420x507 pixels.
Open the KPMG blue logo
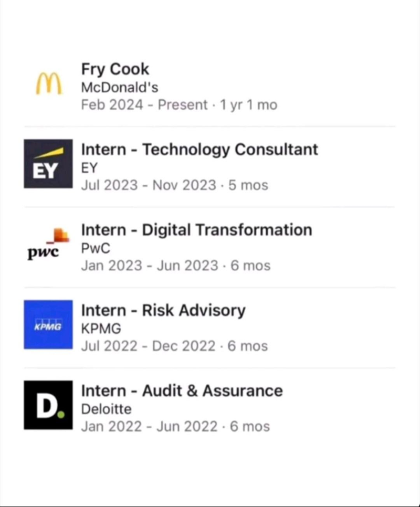coord(48,325)
